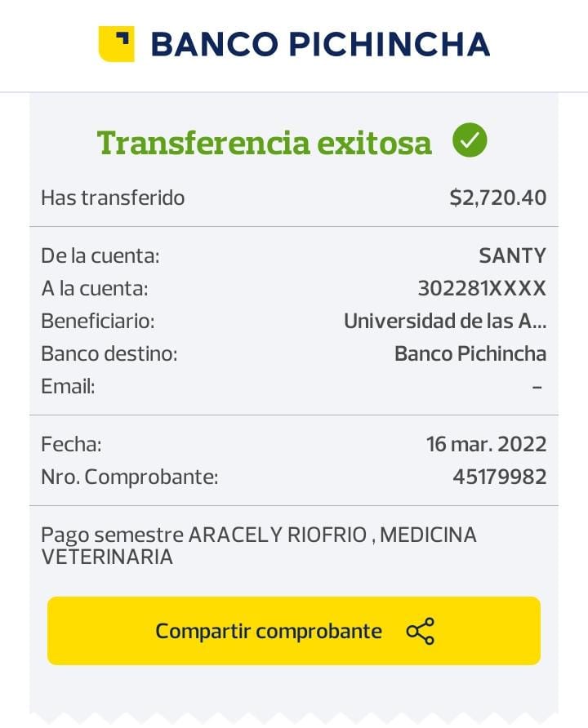Click the Nro. Comprobante label
The height and width of the screenshot is (728, 588).
click(x=130, y=477)
